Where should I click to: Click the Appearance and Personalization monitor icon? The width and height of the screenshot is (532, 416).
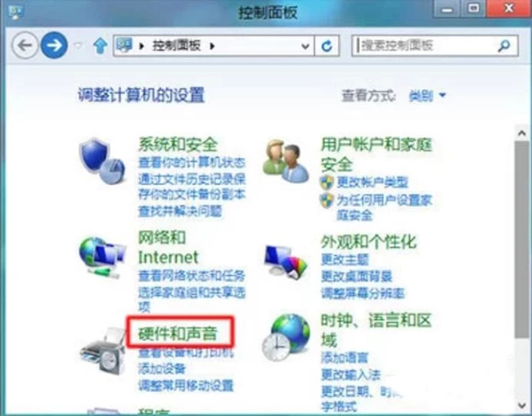coord(286,261)
